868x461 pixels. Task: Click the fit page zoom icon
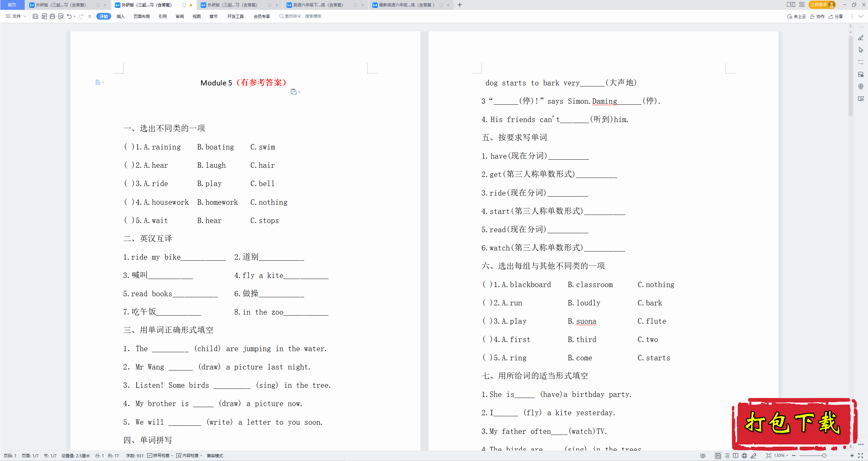(x=769, y=456)
